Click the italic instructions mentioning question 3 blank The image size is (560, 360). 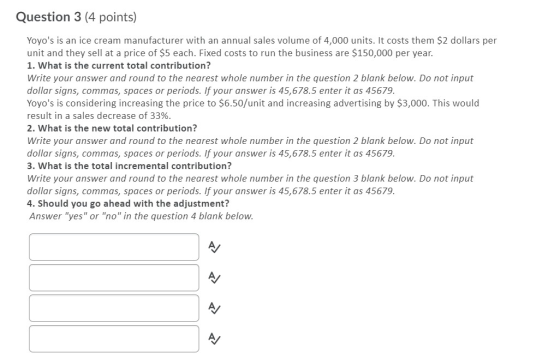[250, 185]
